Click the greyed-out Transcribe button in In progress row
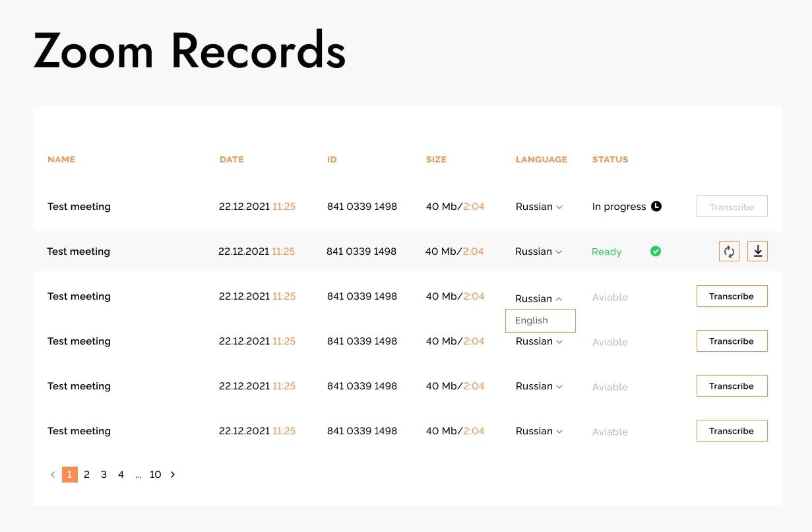Image resolution: width=812 pixels, height=532 pixels. [732, 207]
